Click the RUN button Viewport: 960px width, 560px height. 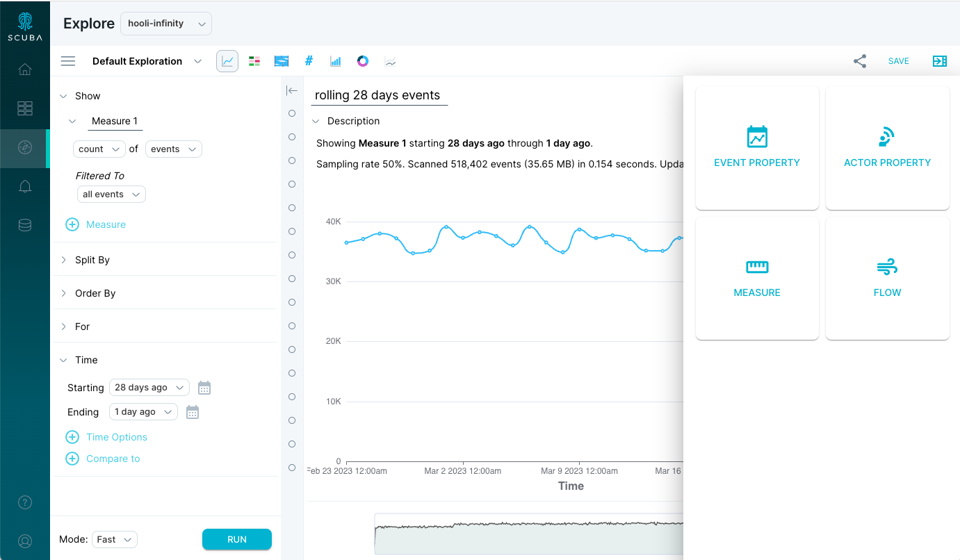pyautogui.click(x=236, y=539)
